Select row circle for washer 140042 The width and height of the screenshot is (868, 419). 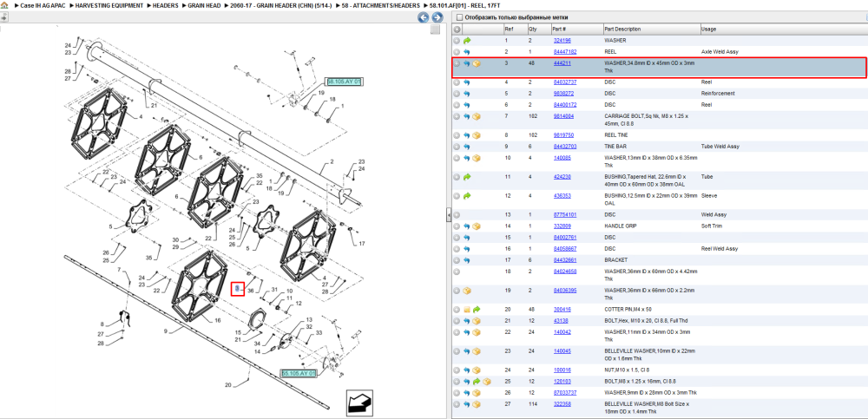click(457, 332)
